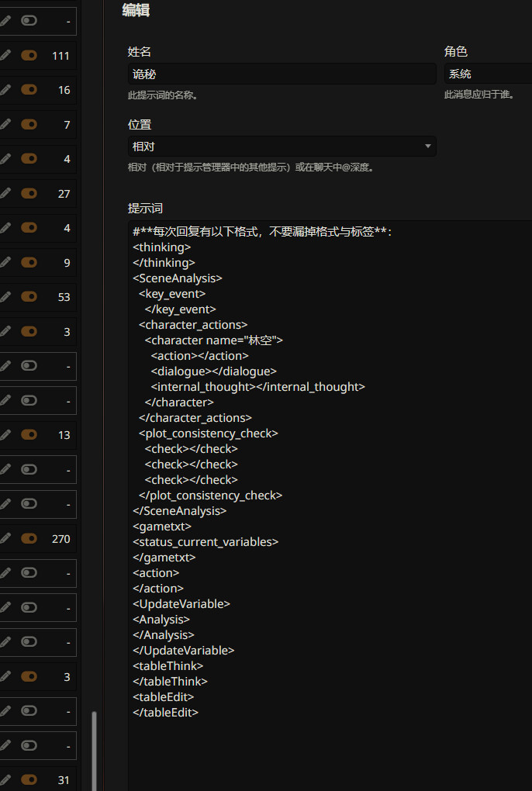
Task: Click the edit pencil for 31 tokens
Action: click(x=5, y=780)
